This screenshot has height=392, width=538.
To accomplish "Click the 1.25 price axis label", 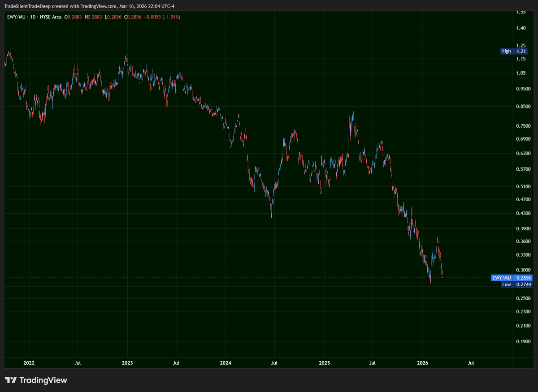I will 521,46.
